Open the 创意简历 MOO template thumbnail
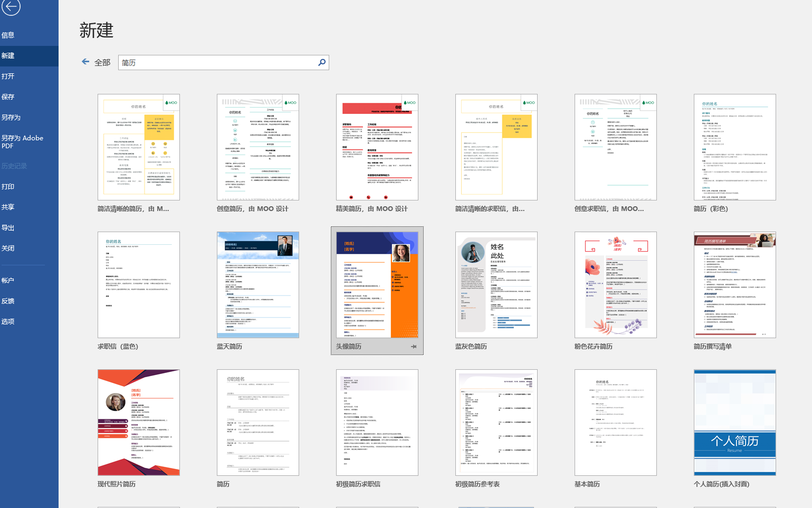The height and width of the screenshot is (508, 812). [258, 147]
